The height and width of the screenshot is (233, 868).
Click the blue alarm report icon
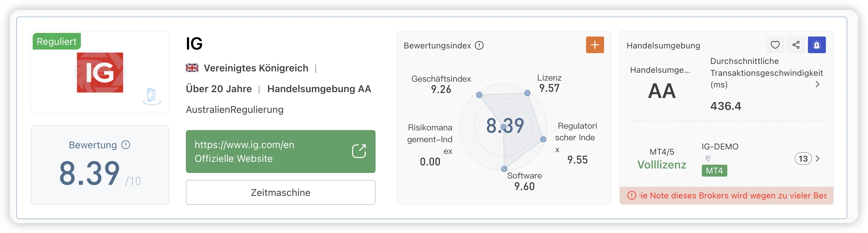click(816, 45)
